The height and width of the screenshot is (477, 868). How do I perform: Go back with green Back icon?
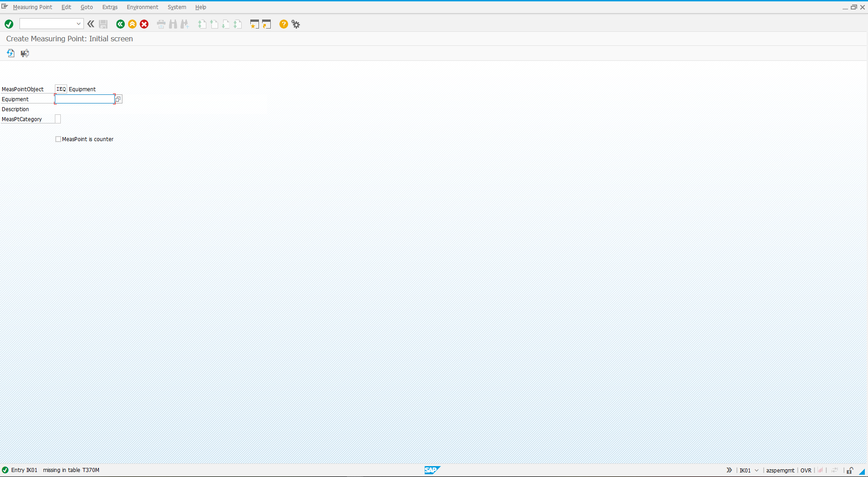click(120, 24)
